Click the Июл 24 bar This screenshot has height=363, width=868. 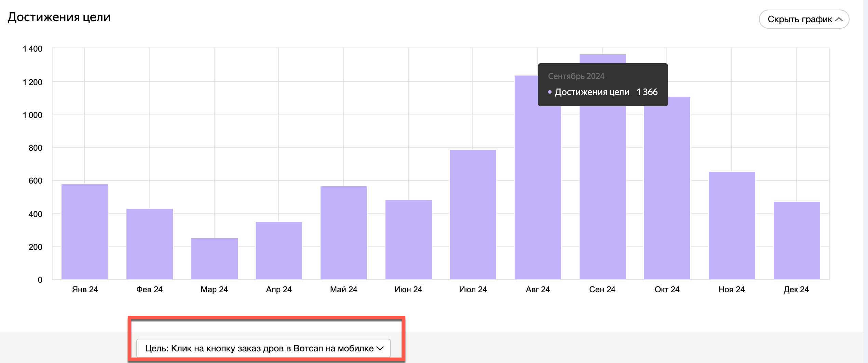473,215
